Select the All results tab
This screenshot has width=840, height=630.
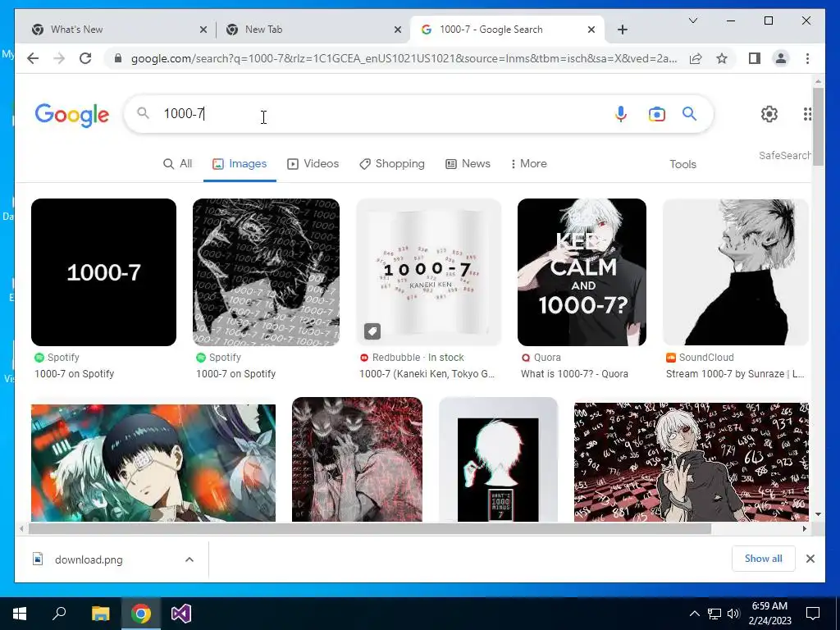click(x=177, y=163)
